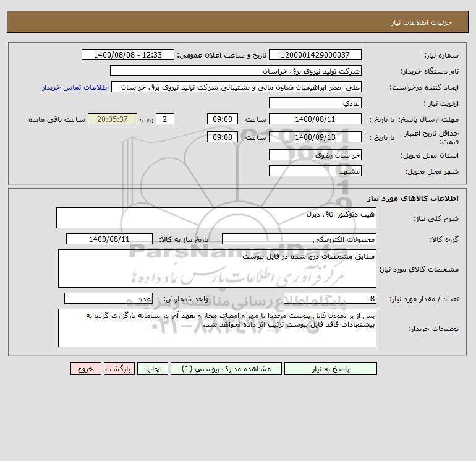The height and width of the screenshot is (461, 476).
Task: Click the 'چاپ' print button
Action: coord(153,368)
